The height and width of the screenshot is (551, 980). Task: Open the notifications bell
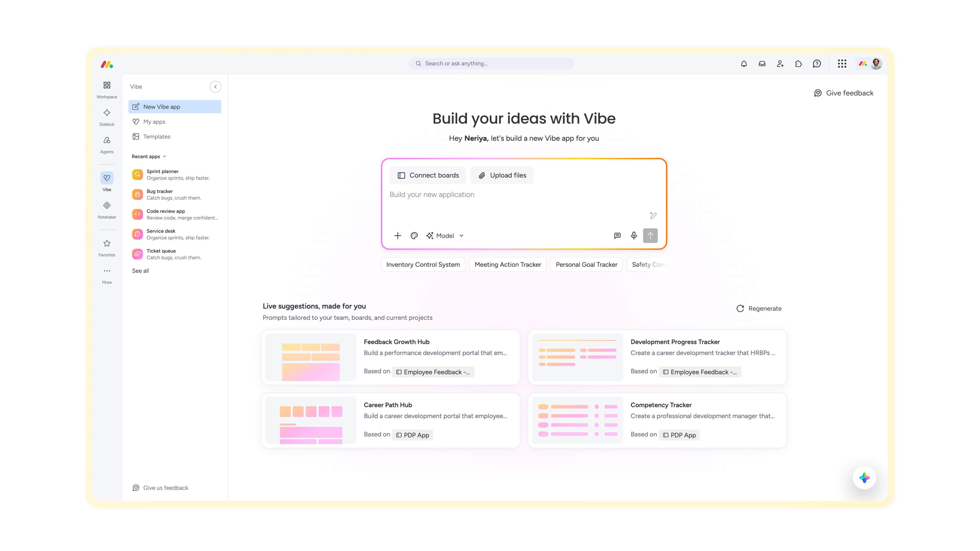click(x=744, y=63)
